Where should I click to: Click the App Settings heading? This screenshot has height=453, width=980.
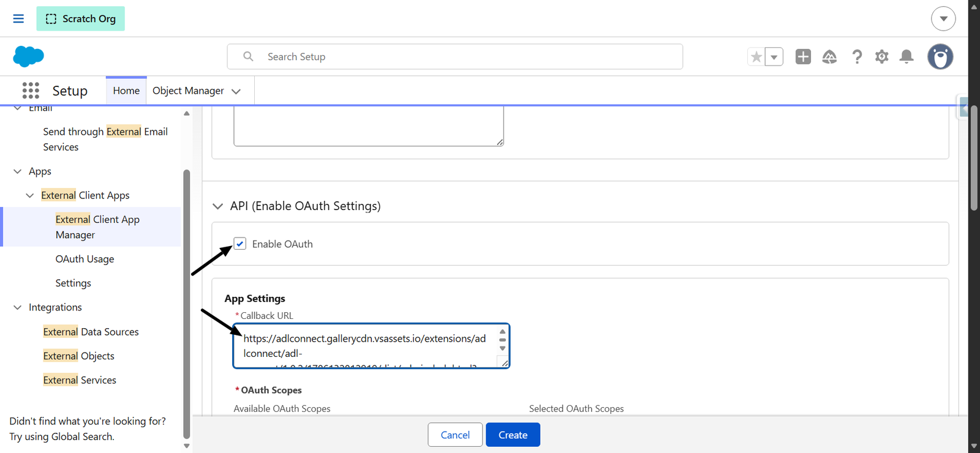(255, 298)
